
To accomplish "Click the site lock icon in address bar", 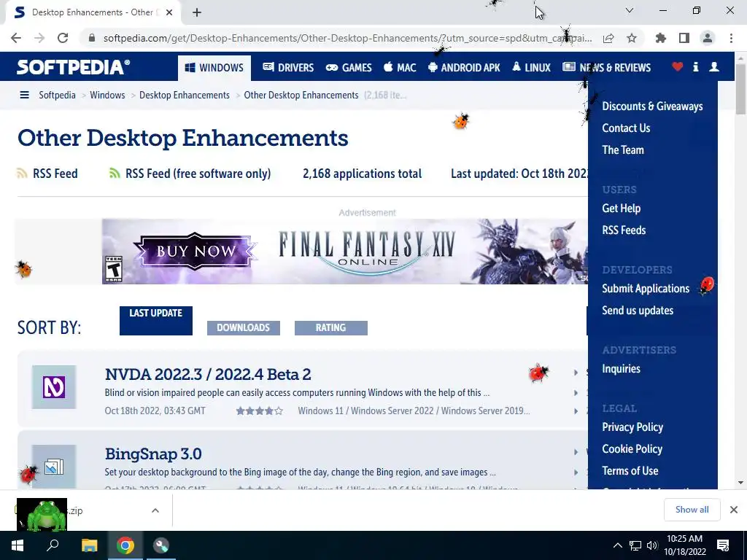I will (x=92, y=38).
